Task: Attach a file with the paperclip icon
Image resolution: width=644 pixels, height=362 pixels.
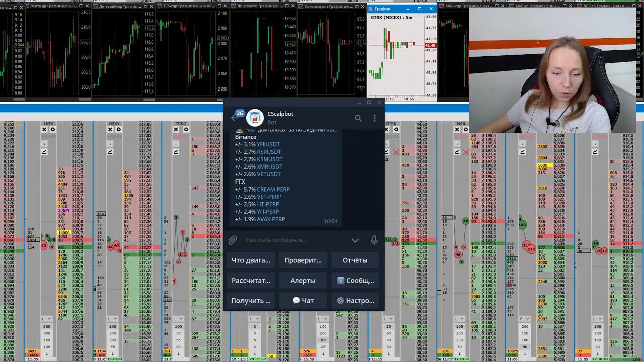Action: [233, 240]
